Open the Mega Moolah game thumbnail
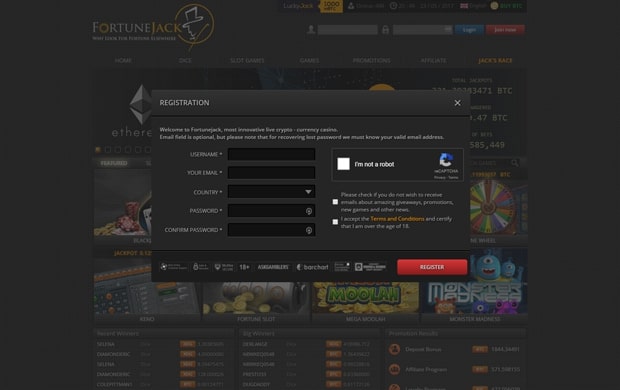The width and height of the screenshot is (620, 390). tap(365, 297)
